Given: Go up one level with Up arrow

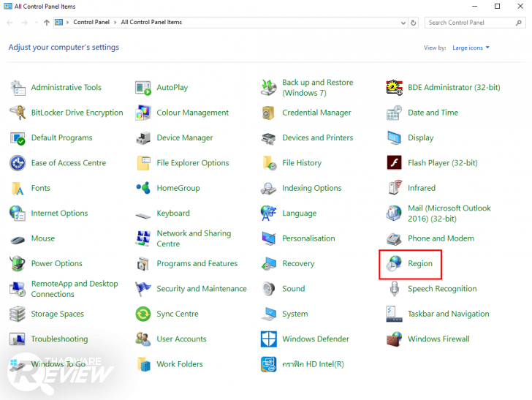Looking at the screenshot, I should click(x=47, y=23).
